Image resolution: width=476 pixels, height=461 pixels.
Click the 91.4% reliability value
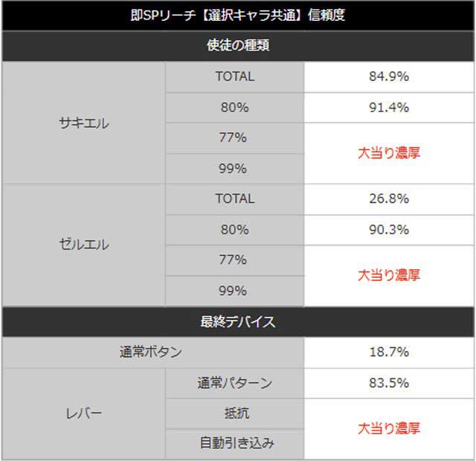(389, 107)
